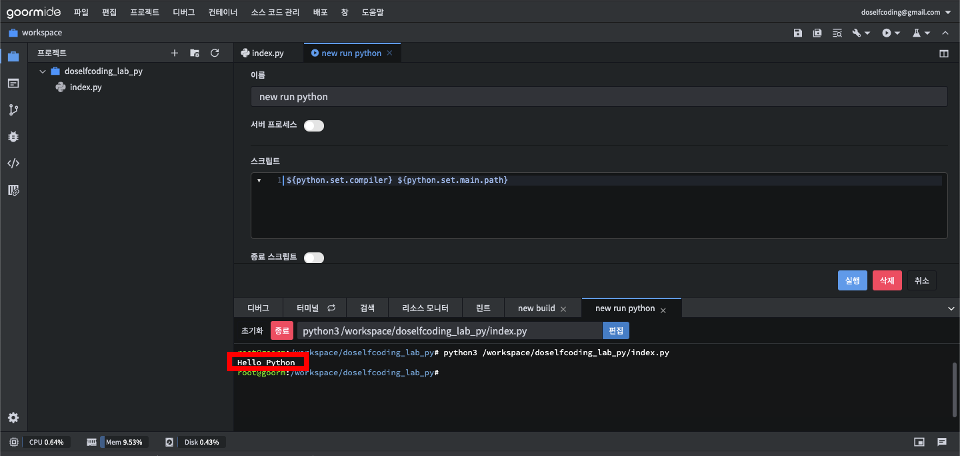Open the run dropdown arrow
This screenshot has width=960, height=456.
point(898,33)
